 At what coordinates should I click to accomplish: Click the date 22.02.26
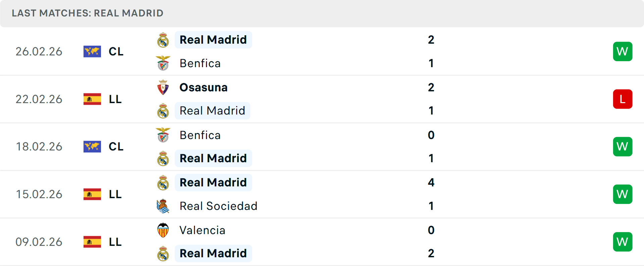(39, 99)
